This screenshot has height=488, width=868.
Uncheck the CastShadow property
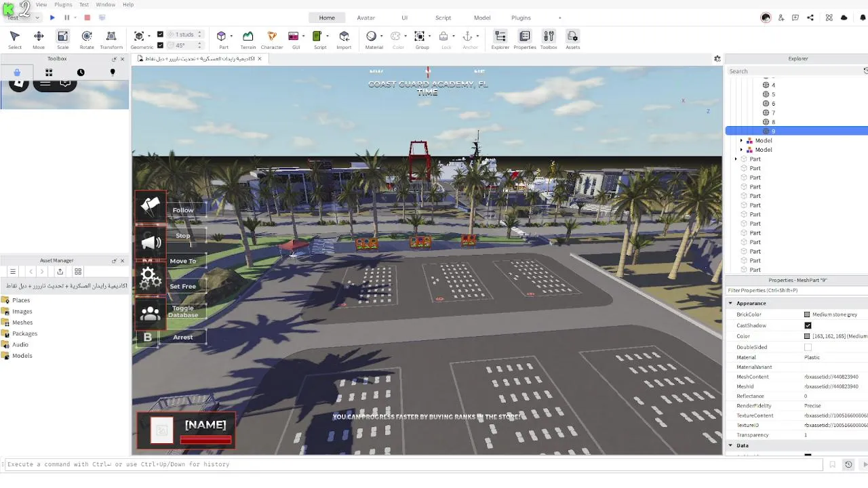tap(808, 325)
